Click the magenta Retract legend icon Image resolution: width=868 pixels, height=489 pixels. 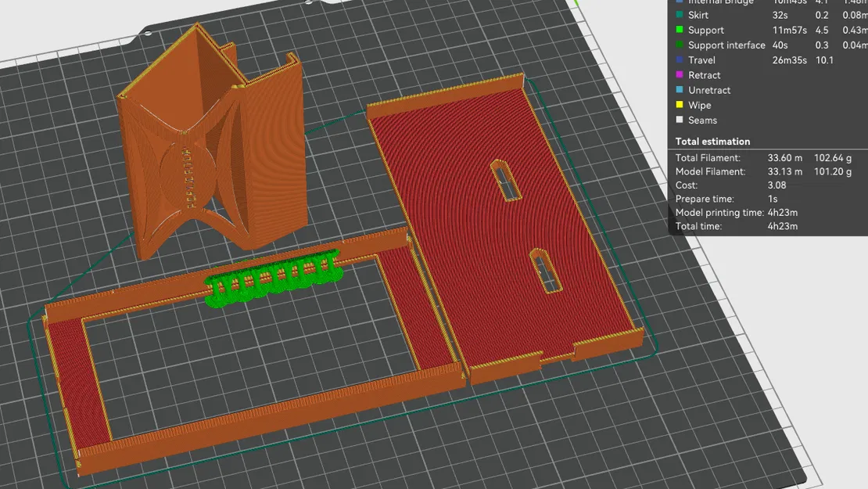click(x=679, y=74)
